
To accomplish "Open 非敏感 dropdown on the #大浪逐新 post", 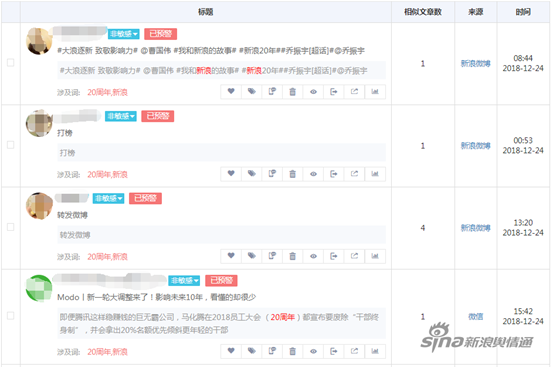I will [x=123, y=34].
